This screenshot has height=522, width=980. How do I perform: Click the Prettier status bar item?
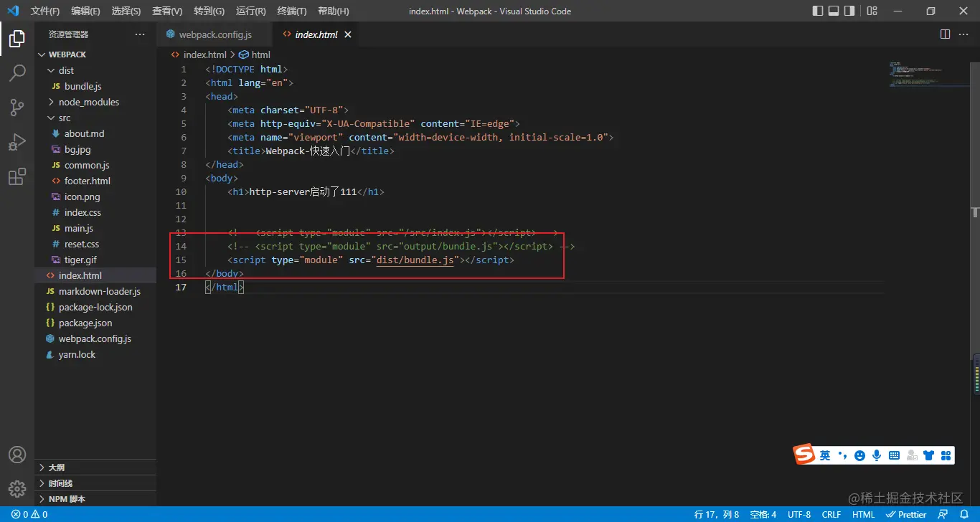coord(907,514)
